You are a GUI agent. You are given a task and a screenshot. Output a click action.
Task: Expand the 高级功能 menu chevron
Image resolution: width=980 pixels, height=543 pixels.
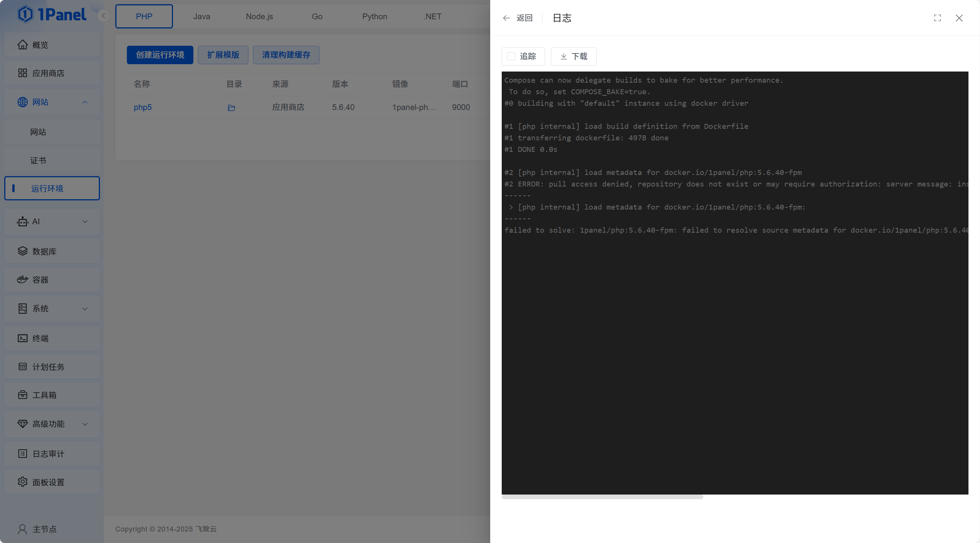pyautogui.click(x=85, y=424)
